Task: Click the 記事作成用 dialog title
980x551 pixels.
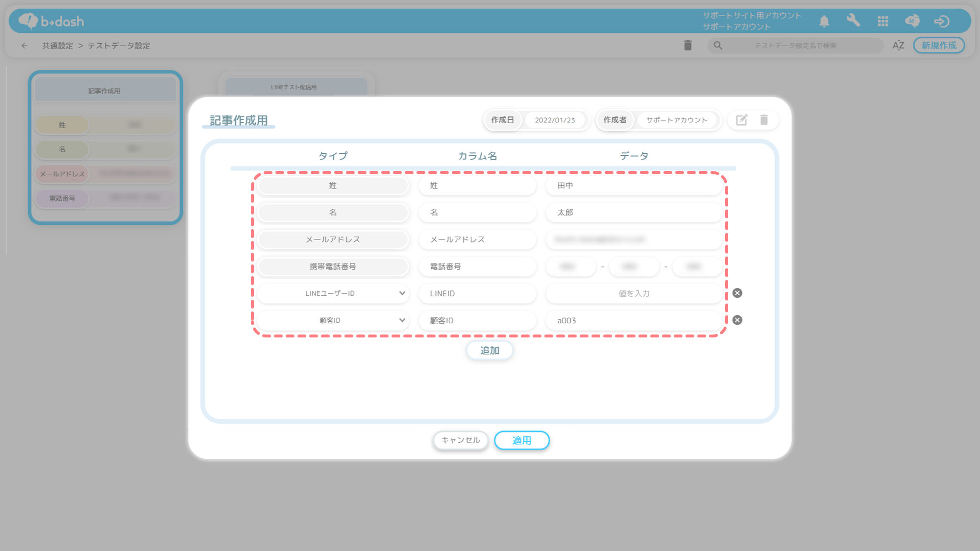Action: tap(239, 120)
